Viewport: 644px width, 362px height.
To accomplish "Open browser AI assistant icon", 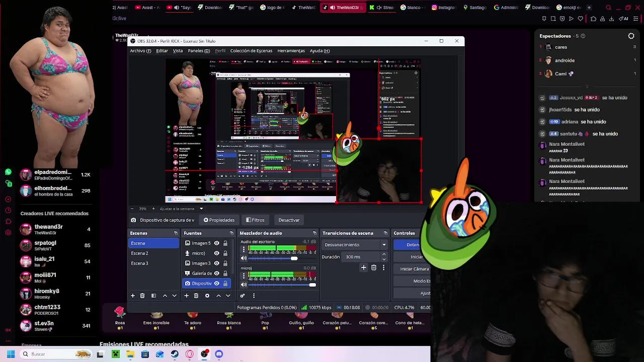I will coord(624,19).
